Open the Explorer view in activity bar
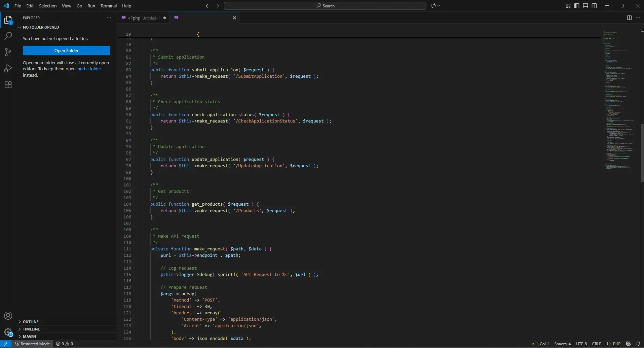Screen dimensions: 644x348 click(x=8, y=20)
